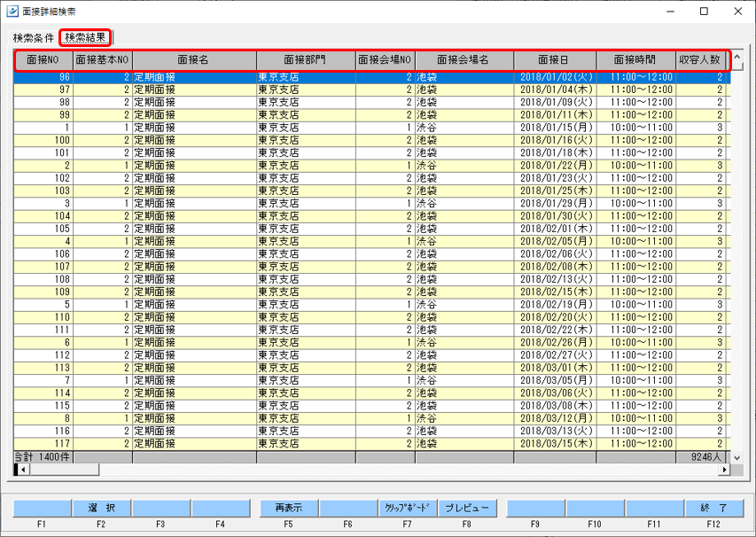Select the row with 面接NO 111
The image size is (756, 537).
(x=371, y=330)
